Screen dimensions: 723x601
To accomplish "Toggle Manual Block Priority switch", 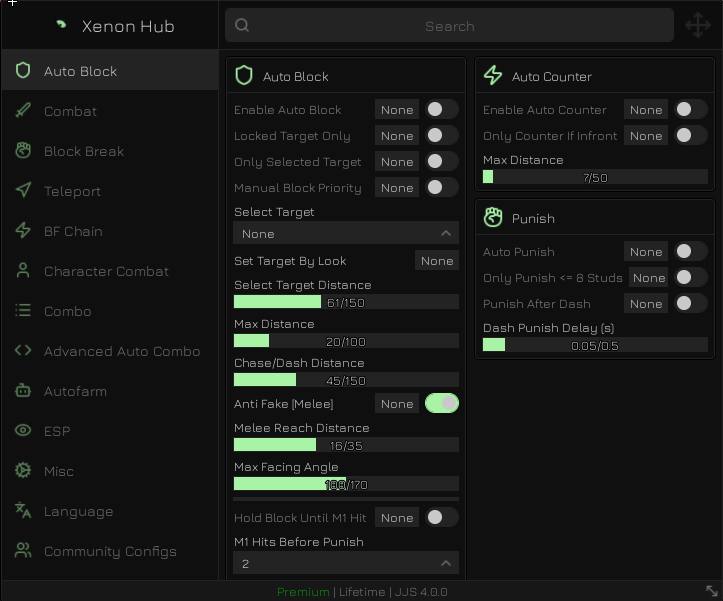I will point(442,187).
